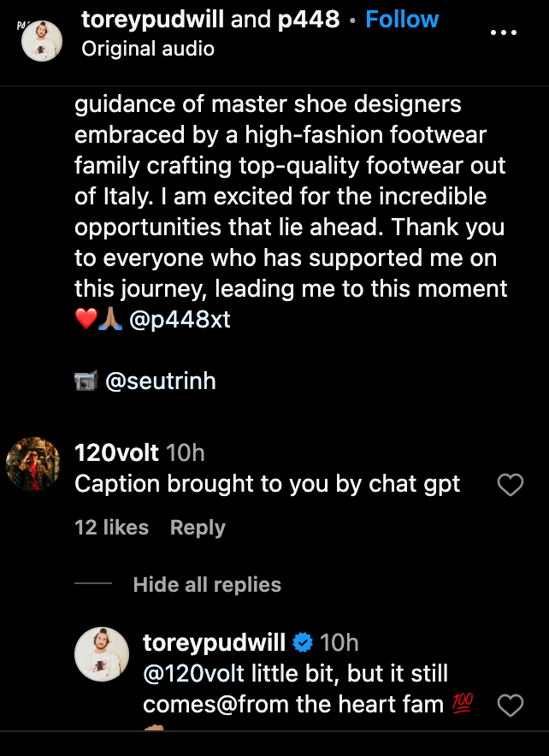The width and height of the screenshot is (549, 756).
Task: Like toreypudwill's reply with the heart
Action: (510, 706)
